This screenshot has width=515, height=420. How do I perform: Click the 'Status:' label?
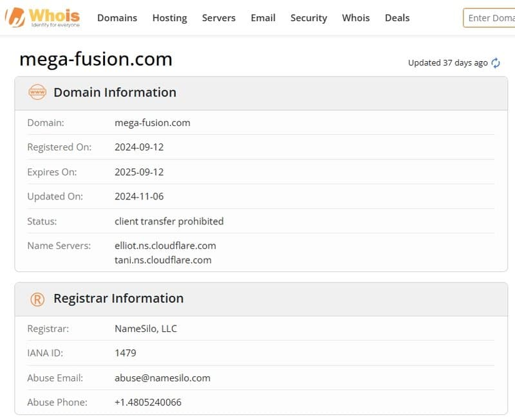click(42, 221)
